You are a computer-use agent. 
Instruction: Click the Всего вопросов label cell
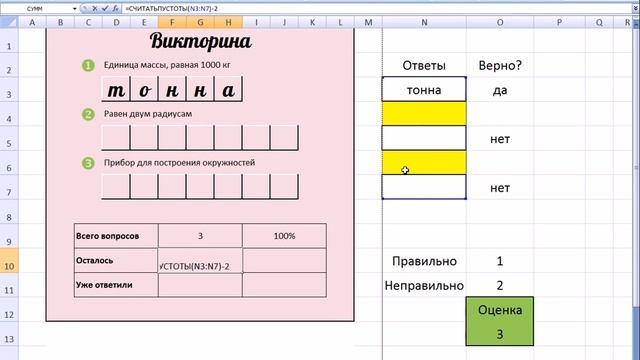pos(116,236)
